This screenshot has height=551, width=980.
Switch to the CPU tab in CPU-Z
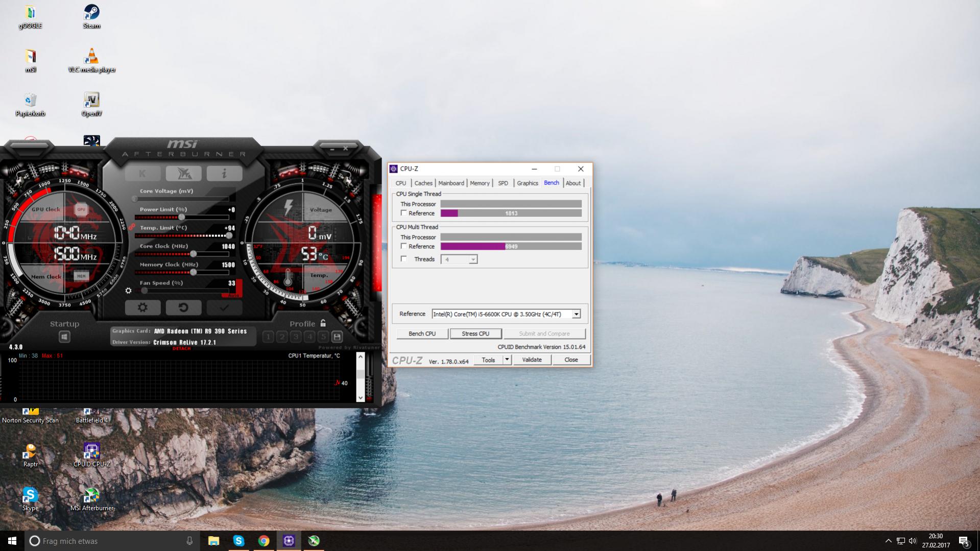pyautogui.click(x=401, y=183)
